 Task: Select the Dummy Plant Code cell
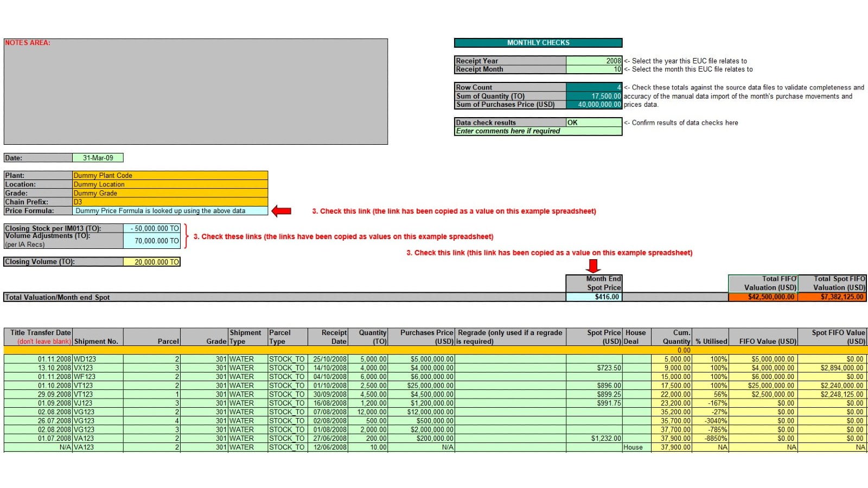click(170, 176)
